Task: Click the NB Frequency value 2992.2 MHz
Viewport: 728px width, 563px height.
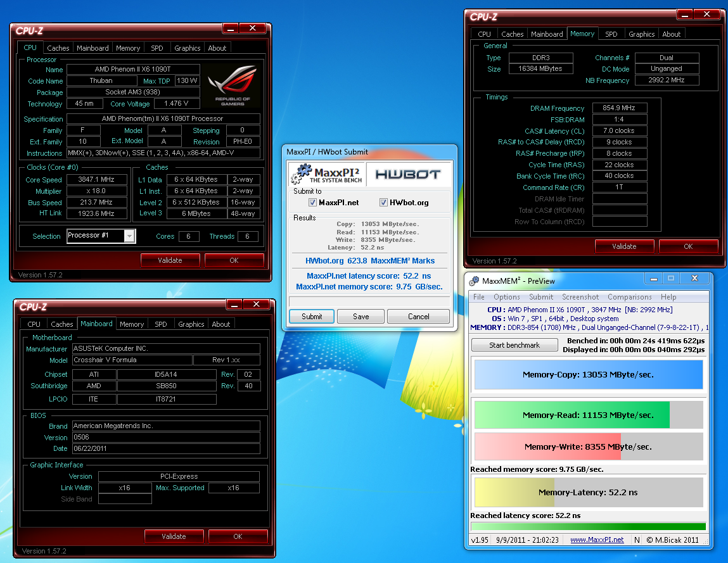Action: click(667, 80)
